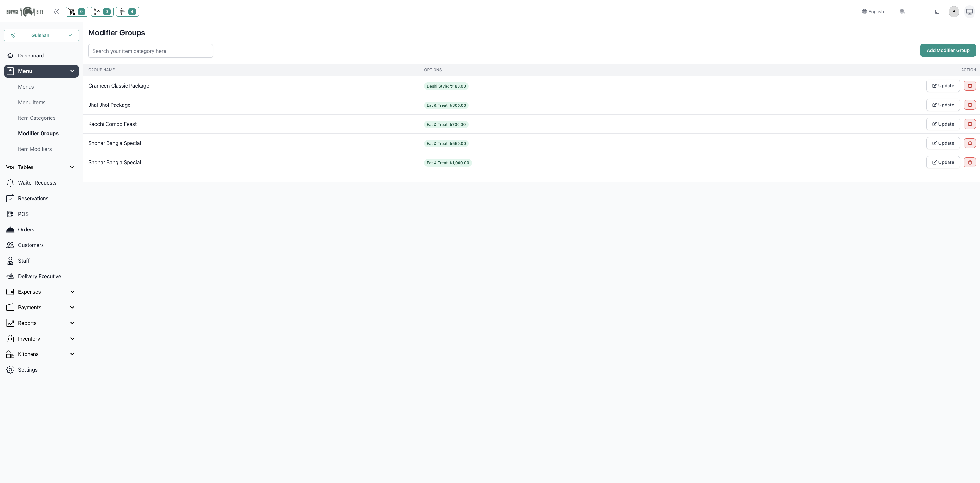Go to Menu Items page
Viewport: 980px width, 483px height.
click(32, 102)
